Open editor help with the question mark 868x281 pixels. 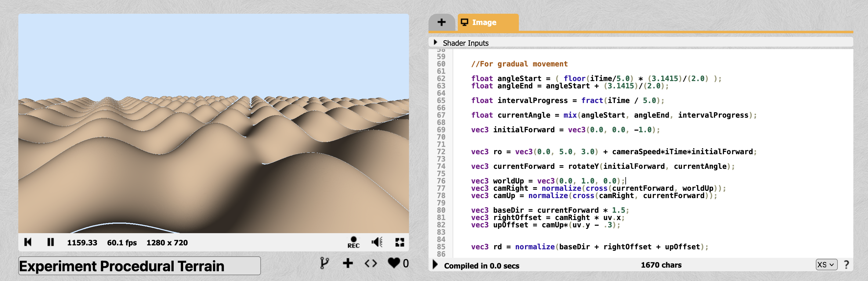pyautogui.click(x=846, y=265)
